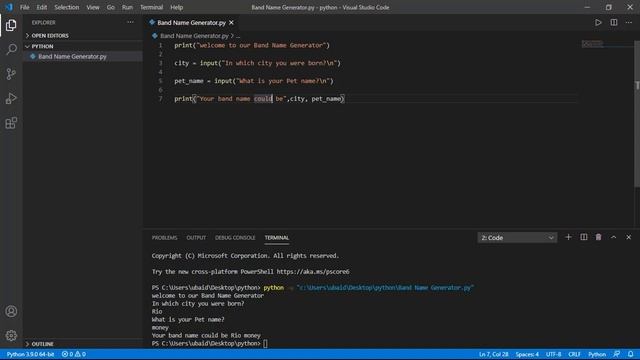Image resolution: width=640 pixels, height=360 pixels.
Task: Open the Manage settings gear
Action: pyautogui.click(x=11, y=336)
